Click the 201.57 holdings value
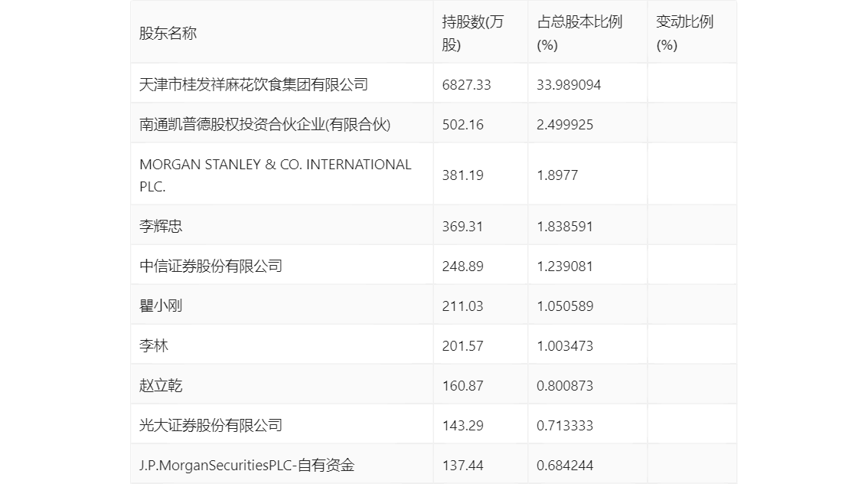This screenshot has width=868, height=484. tap(462, 346)
